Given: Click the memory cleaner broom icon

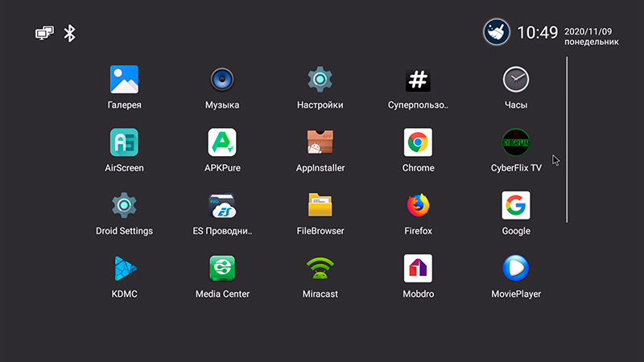Looking at the screenshot, I should [x=496, y=32].
